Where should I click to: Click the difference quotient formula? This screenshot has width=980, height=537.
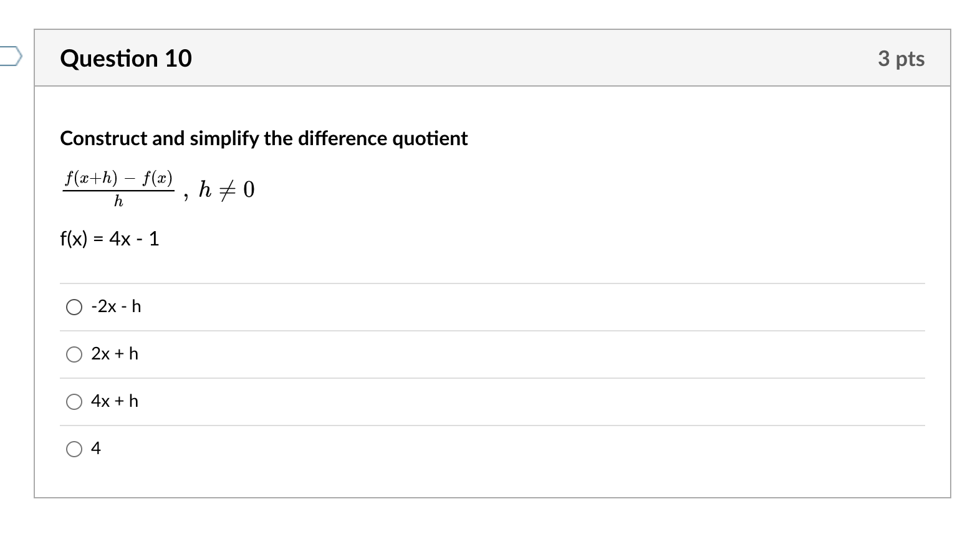pos(117,187)
